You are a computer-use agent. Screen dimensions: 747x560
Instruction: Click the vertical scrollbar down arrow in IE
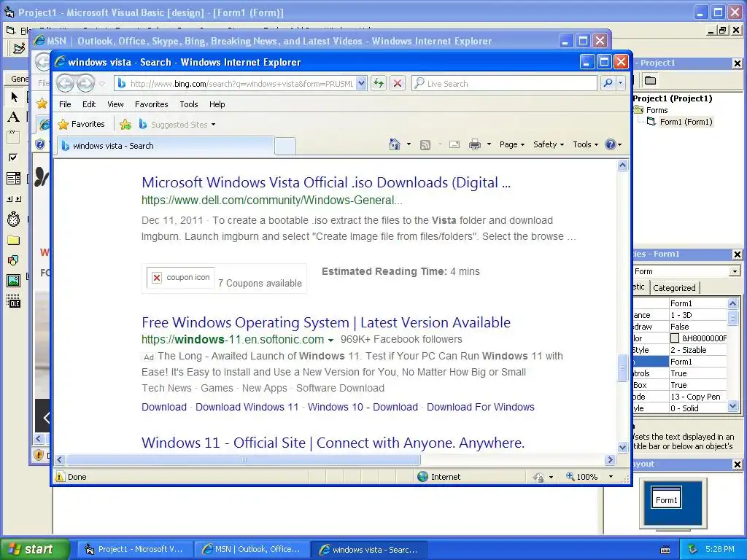click(622, 447)
